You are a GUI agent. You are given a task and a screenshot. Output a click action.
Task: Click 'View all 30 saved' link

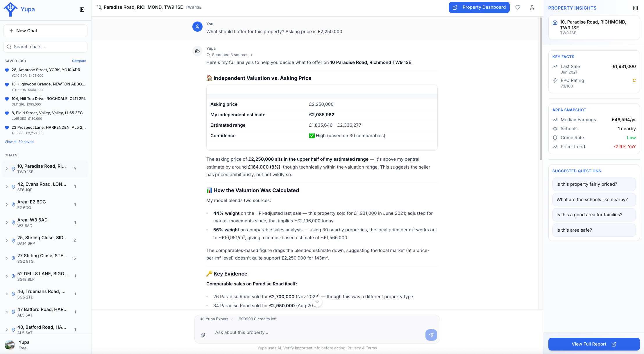pyautogui.click(x=19, y=142)
